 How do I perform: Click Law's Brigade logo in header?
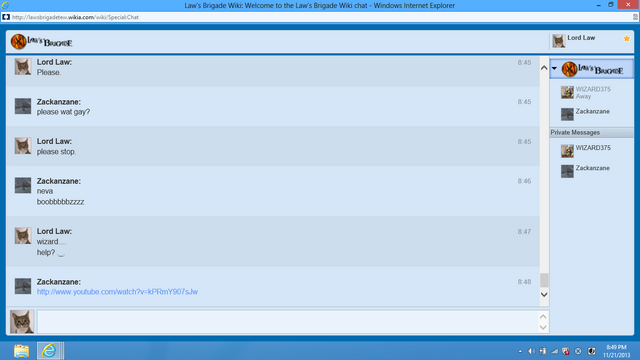point(42,42)
